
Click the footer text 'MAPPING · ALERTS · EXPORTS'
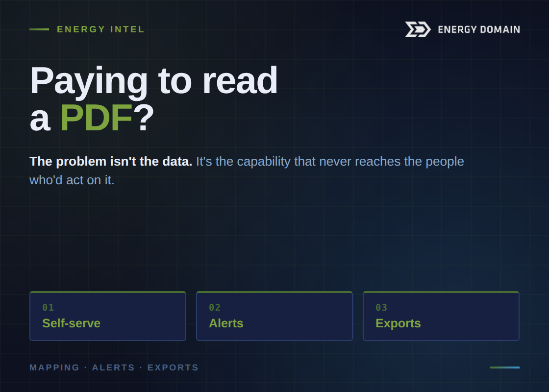pos(114,367)
